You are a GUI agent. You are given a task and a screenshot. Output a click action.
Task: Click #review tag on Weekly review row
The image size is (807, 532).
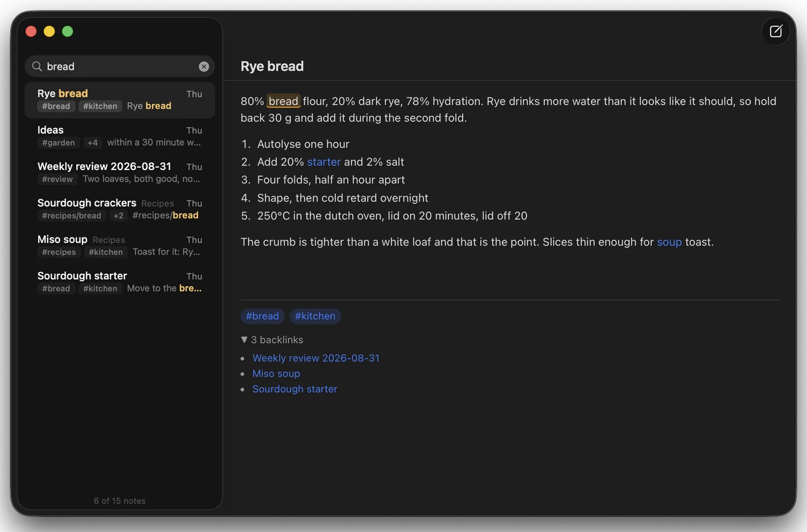point(57,179)
